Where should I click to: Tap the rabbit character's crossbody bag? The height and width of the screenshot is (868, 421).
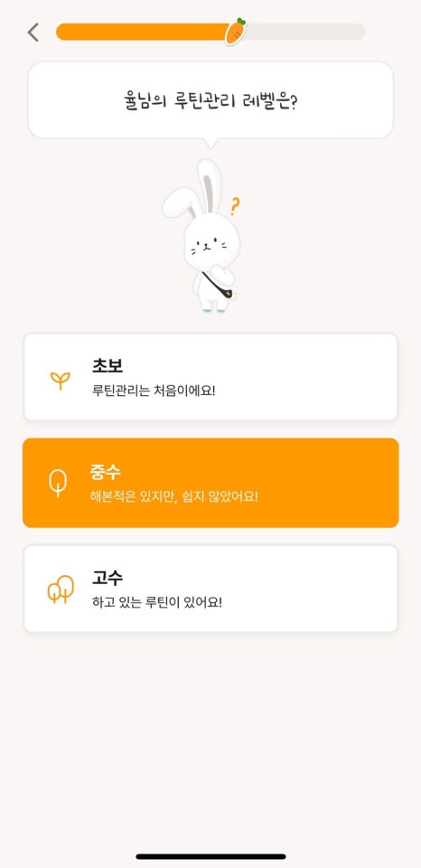[226, 290]
